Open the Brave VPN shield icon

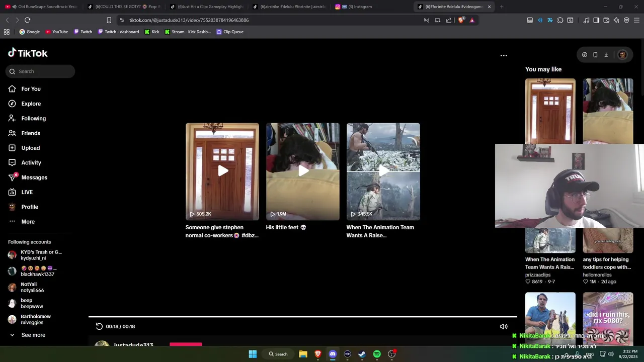pos(626,20)
